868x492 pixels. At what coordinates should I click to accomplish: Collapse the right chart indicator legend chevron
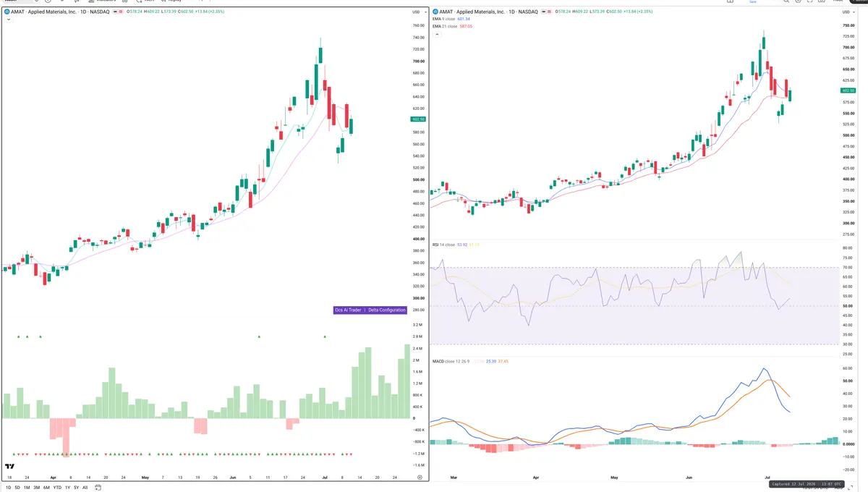pos(437,34)
